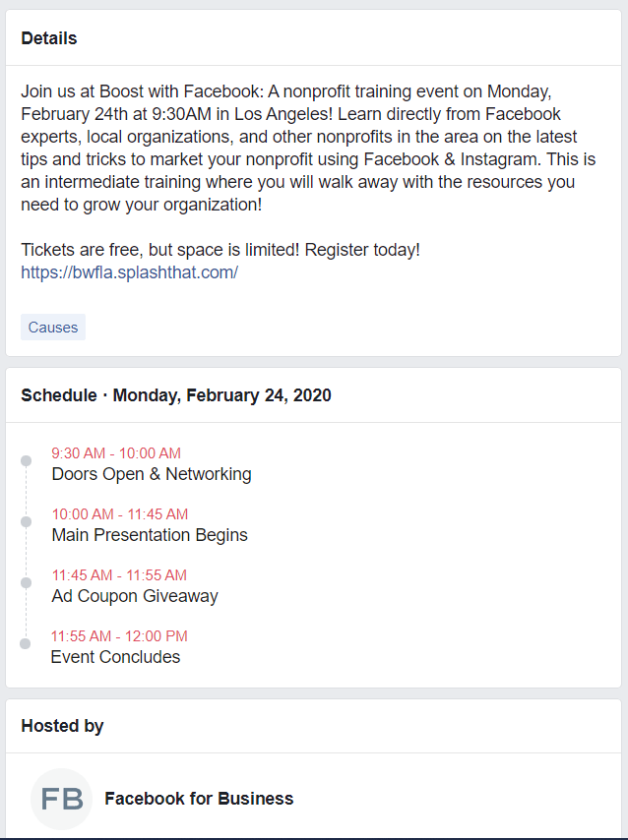
Task: Select the timeline dot beside 11:55 AM
Action: [25, 644]
